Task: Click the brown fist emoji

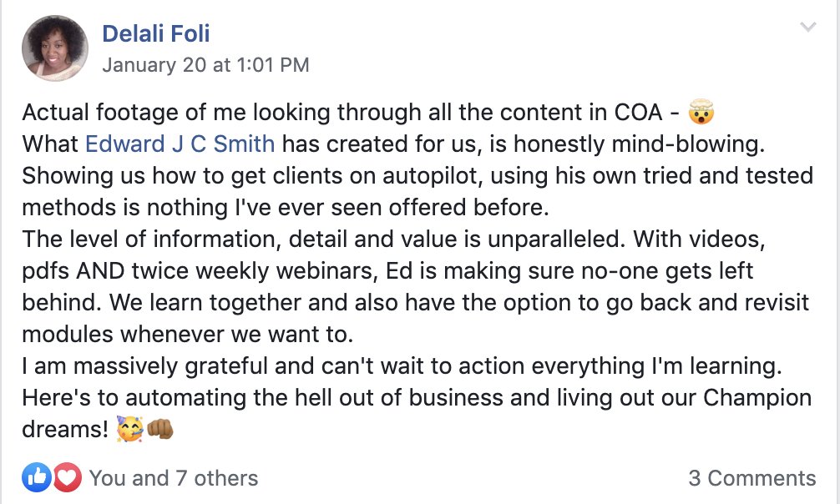Action: (x=160, y=430)
